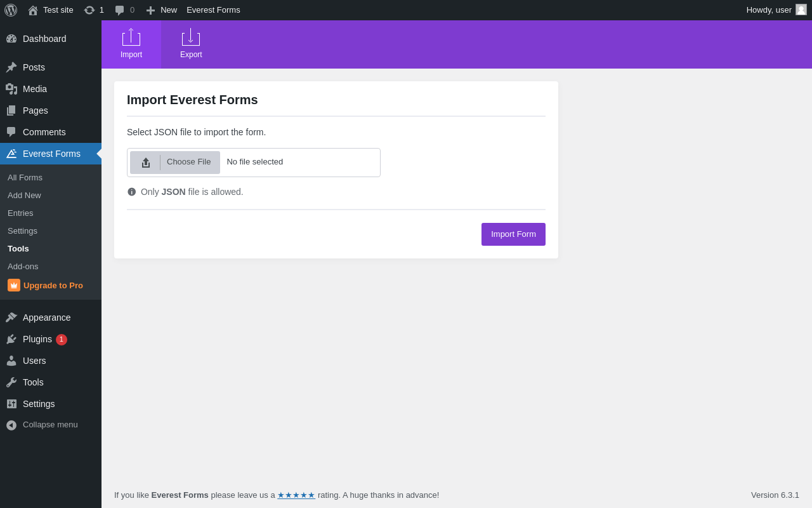Screen dimensions: 812x508
Task: Click the comments bubble in admin bar
Action: coord(120,10)
